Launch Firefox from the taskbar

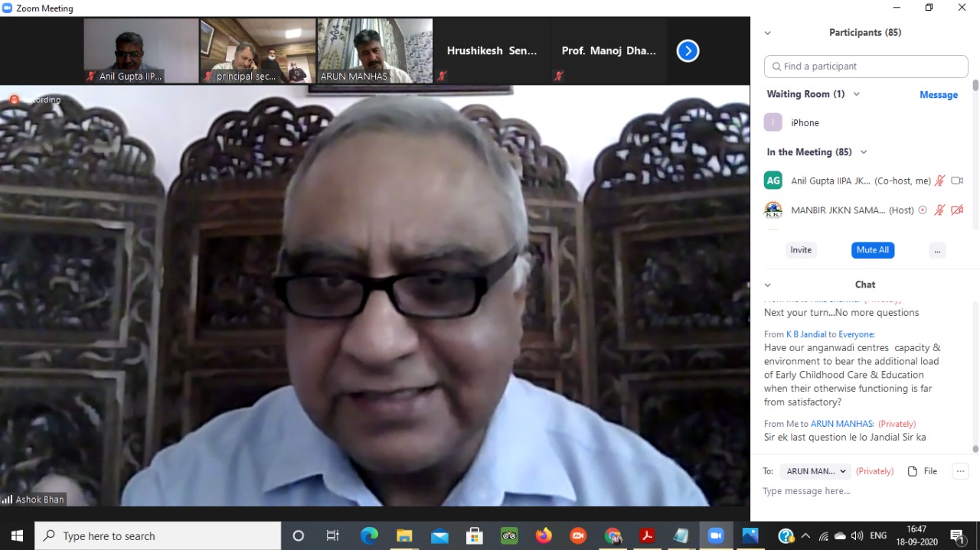click(x=544, y=535)
